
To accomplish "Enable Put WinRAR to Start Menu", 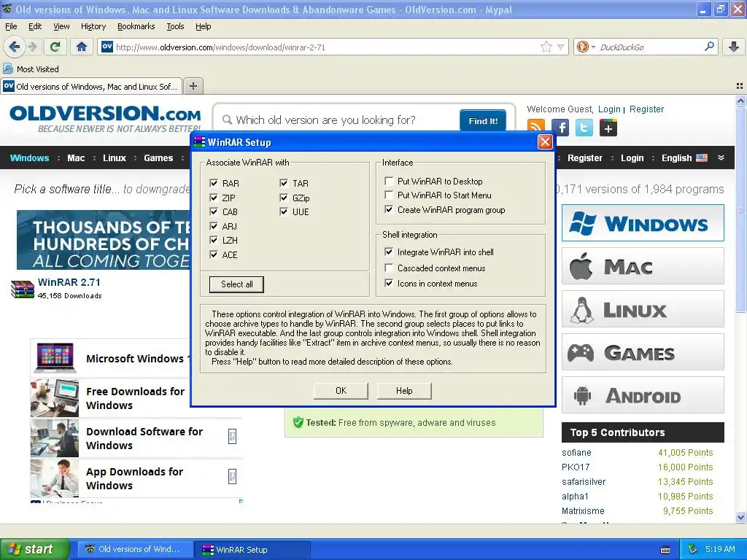I will point(389,195).
